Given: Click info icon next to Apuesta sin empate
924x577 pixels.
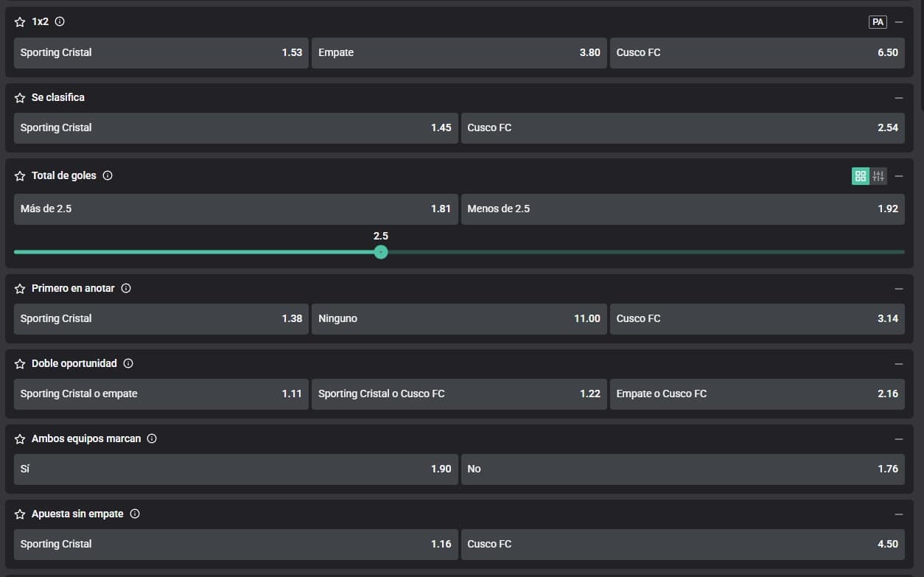Looking at the screenshot, I should pyautogui.click(x=135, y=514).
